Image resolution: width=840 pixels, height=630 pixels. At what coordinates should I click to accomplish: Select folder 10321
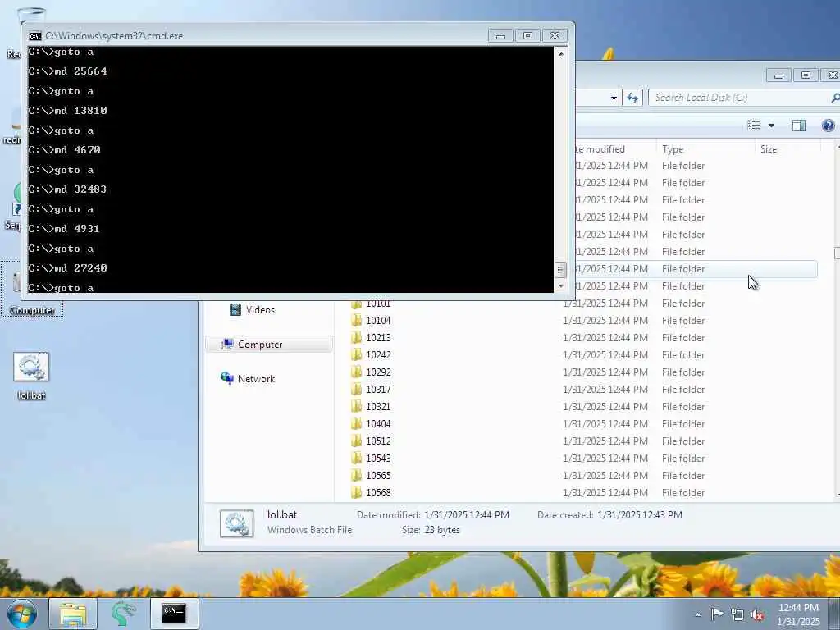(x=378, y=407)
